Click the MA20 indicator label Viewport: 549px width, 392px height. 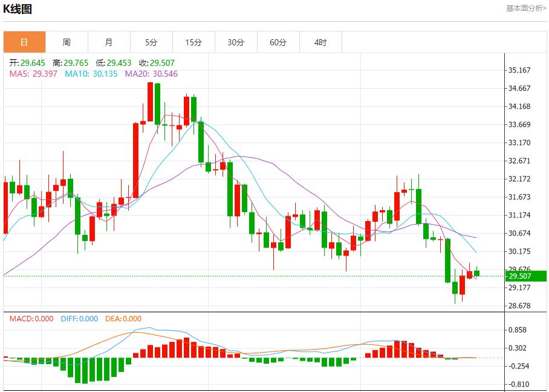click(151, 74)
